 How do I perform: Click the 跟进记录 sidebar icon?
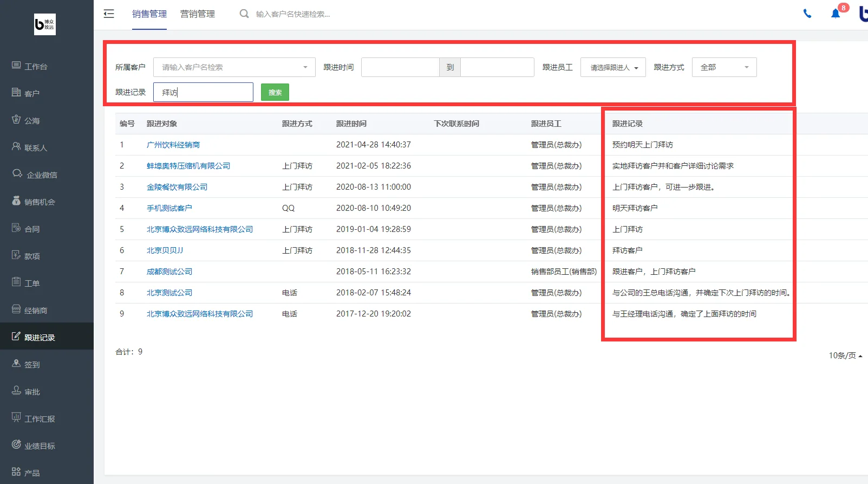point(16,336)
